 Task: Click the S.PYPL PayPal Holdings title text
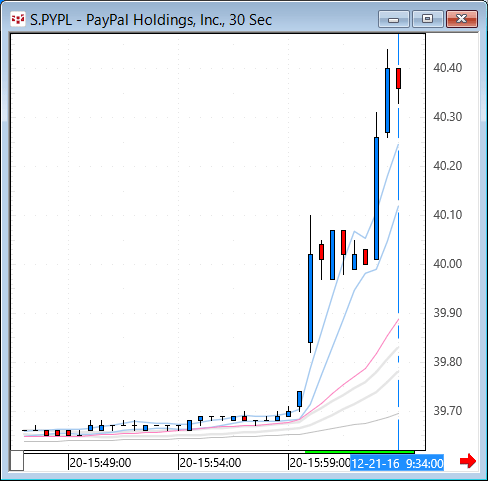[151, 20]
